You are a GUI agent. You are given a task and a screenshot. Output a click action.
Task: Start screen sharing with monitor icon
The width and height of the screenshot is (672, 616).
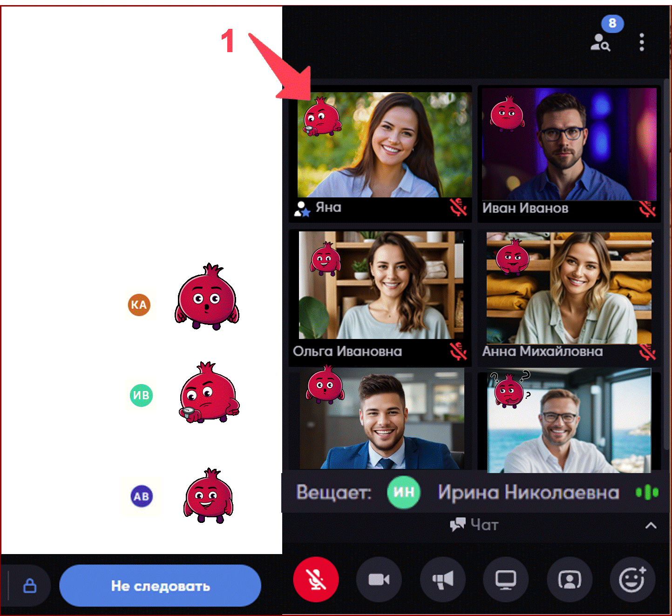pos(506,580)
